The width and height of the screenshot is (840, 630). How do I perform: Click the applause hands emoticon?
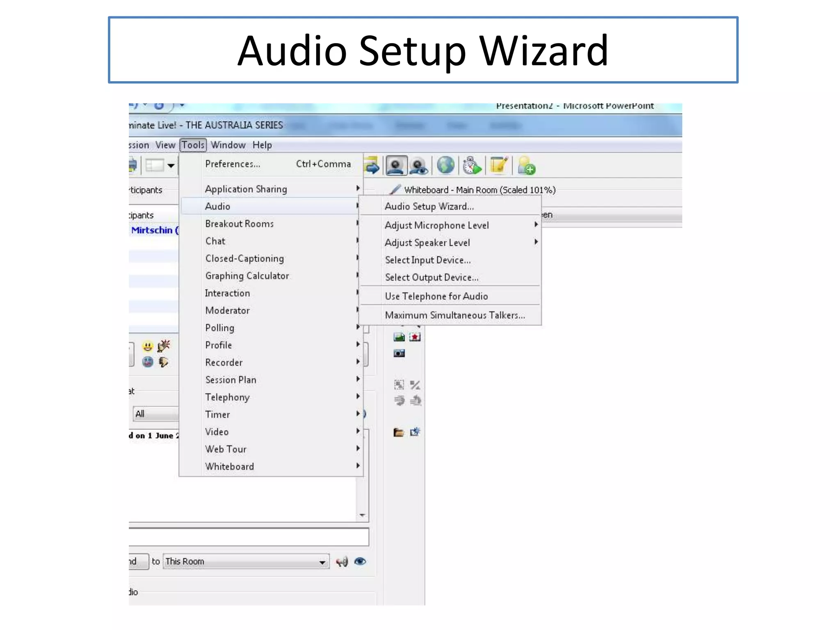(164, 346)
